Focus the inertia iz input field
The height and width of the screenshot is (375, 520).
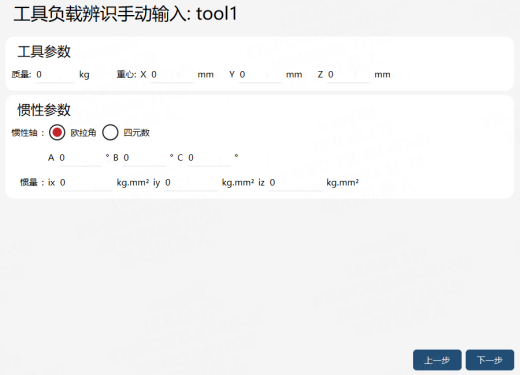[x=295, y=183]
